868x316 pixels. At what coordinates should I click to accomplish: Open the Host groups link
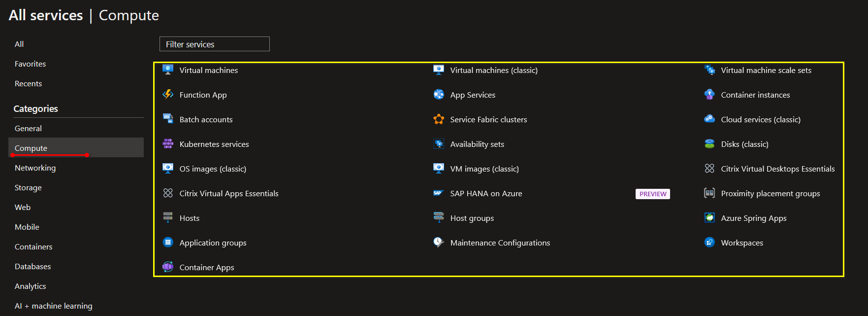coord(472,218)
